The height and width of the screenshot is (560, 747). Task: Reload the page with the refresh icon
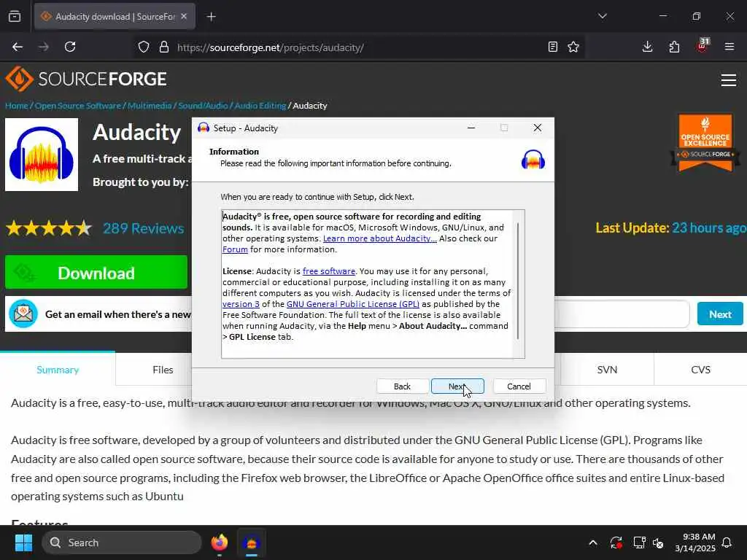(70, 47)
